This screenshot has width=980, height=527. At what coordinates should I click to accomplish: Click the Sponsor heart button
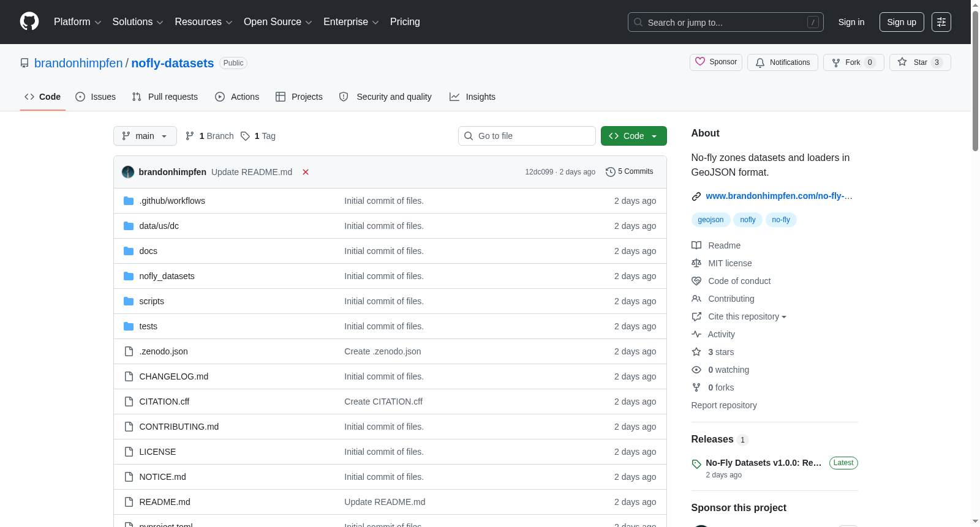tap(716, 62)
